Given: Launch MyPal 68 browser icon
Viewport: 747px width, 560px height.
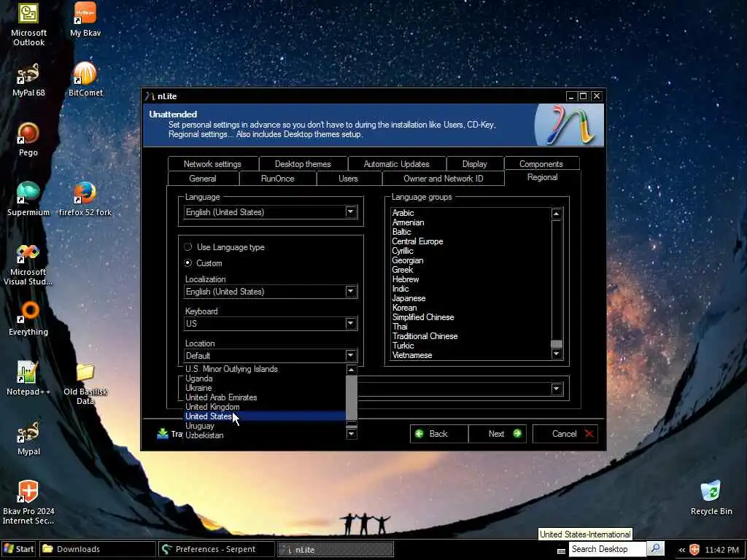Looking at the screenshot, I should pos(28,79).
